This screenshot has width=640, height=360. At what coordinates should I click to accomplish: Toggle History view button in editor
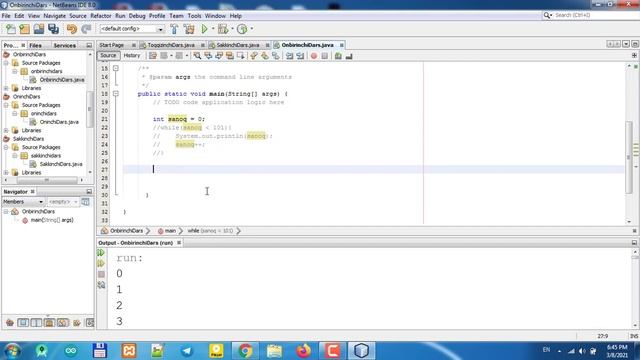click(132, 56)
